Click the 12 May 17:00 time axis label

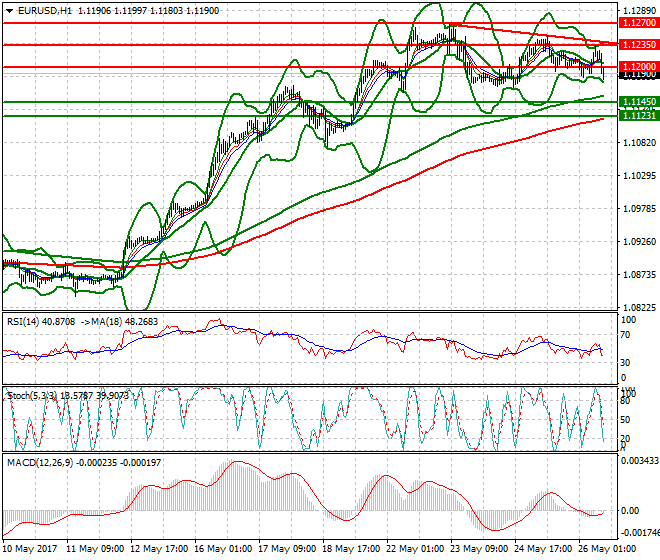coord(159,549)
